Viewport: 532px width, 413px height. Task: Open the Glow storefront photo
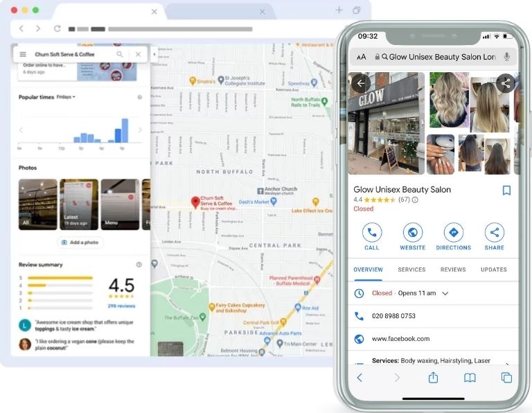coord(387,123)
